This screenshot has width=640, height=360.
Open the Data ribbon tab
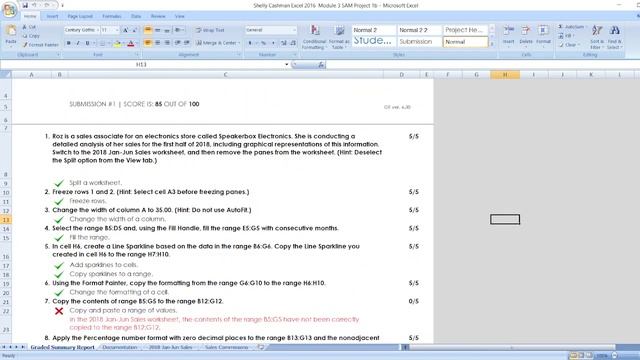click(136, 16)
